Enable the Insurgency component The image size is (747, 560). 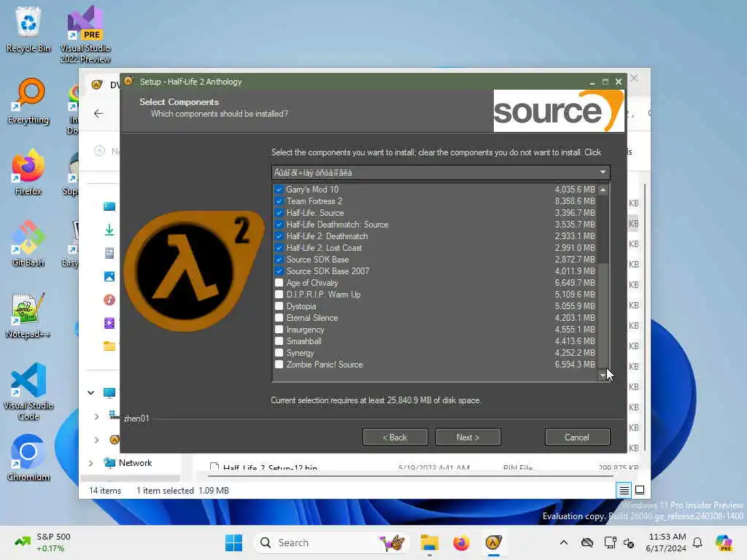click(279, 330)
